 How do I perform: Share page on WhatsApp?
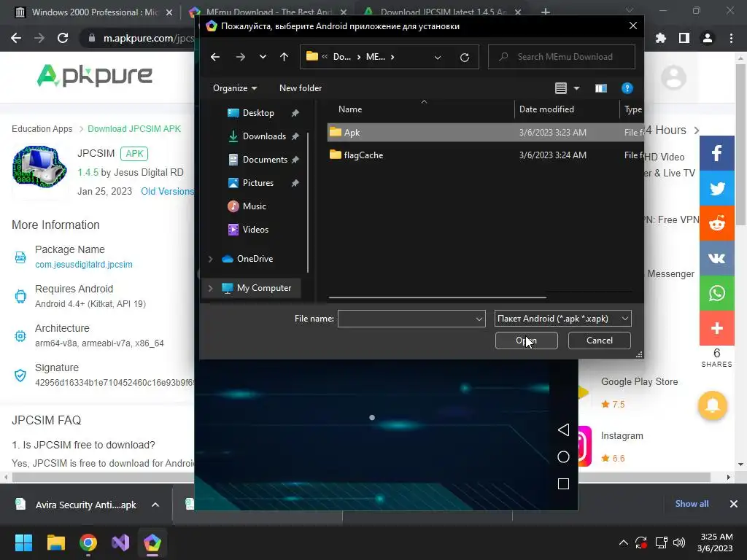716,293
